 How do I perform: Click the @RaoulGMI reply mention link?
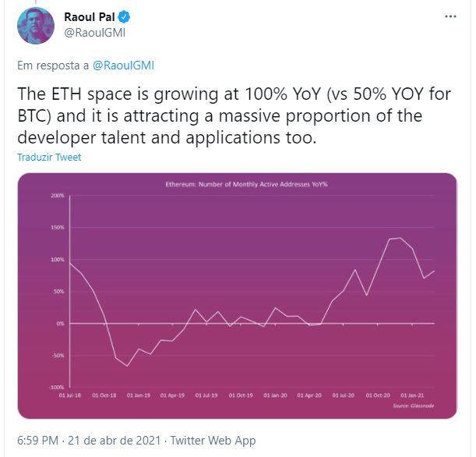tap(123, 66)
